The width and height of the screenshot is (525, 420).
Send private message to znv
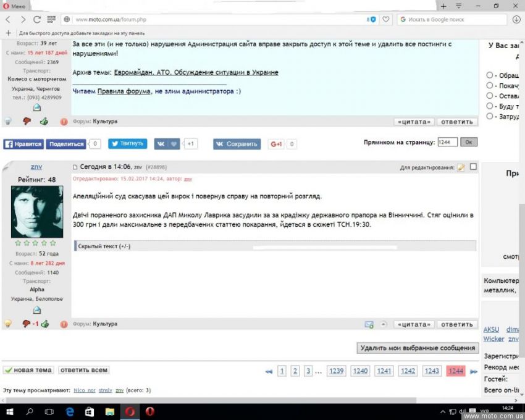click(37, 310)
